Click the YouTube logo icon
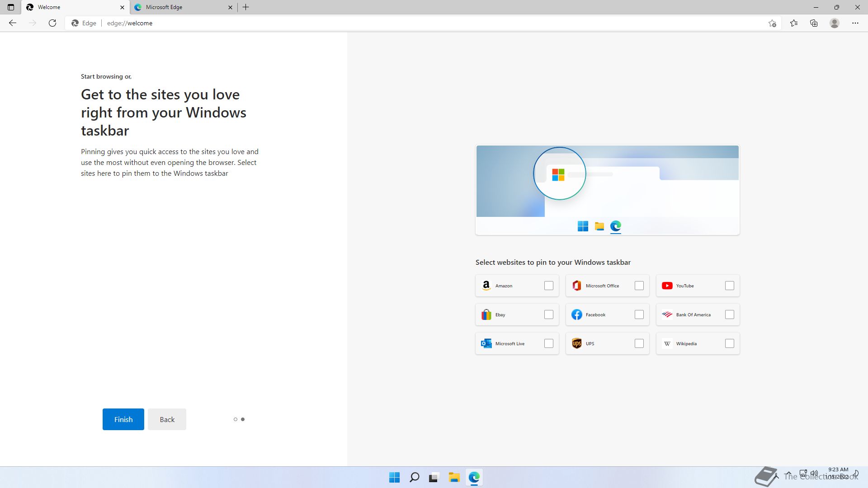 pos(667,286)
